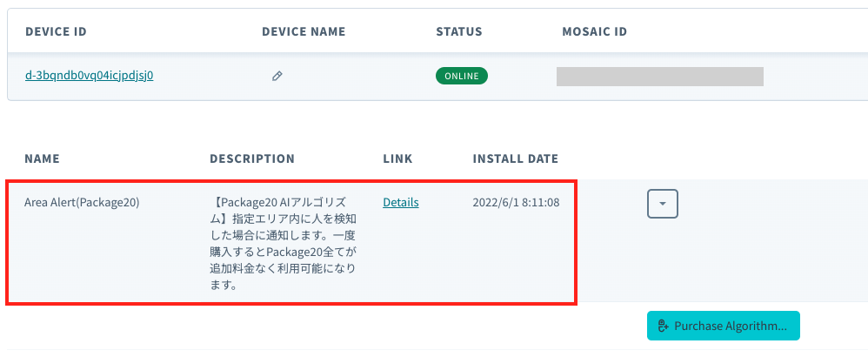Screen dimensions: 868x357
Task: Click the DEVICE ID column header
Action: coord(56,31)
